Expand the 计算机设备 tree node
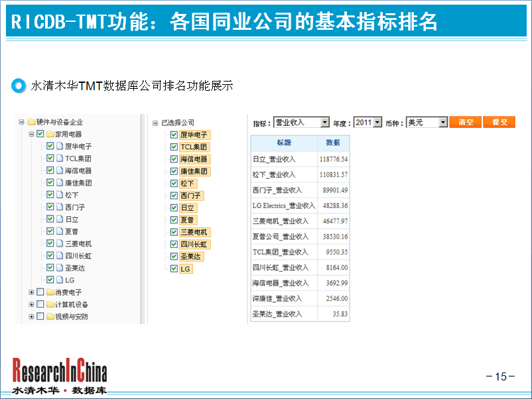Viewport: 532px width, 399px height. (31, 304)
